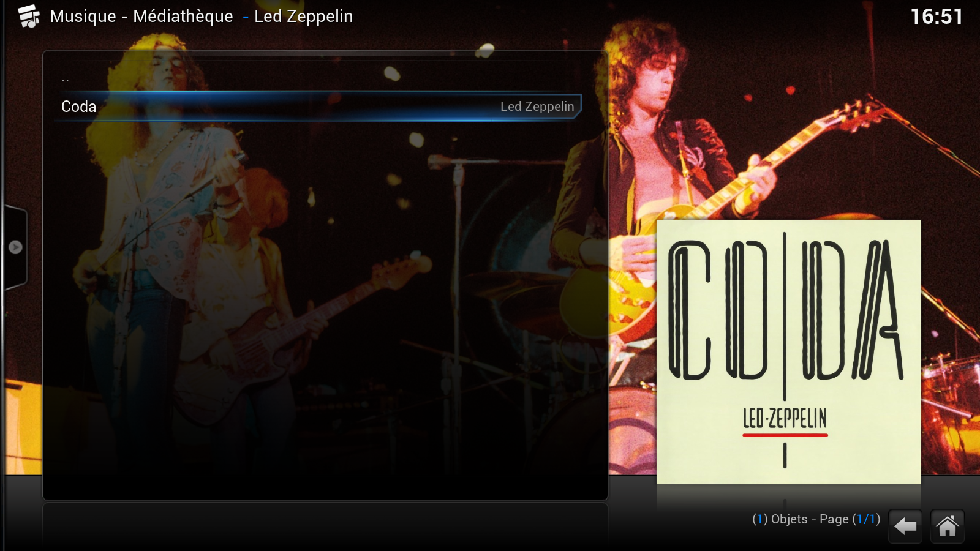Click the 'Musique - Médiathèque' header title
This screenshot has height=551, width=980.
(141, 17)
